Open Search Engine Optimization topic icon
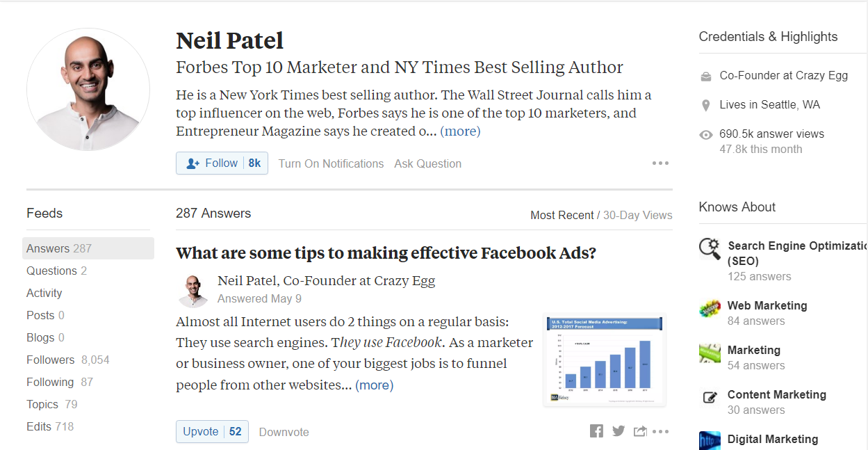 710,248
